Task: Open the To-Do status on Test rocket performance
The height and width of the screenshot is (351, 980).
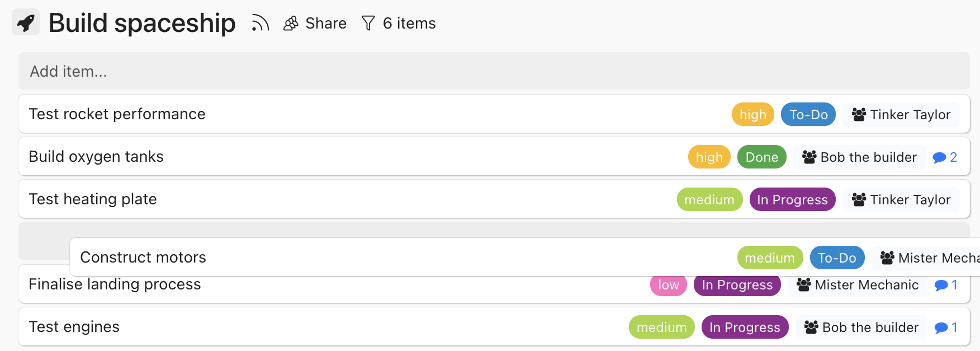Action: coord(808,114)
